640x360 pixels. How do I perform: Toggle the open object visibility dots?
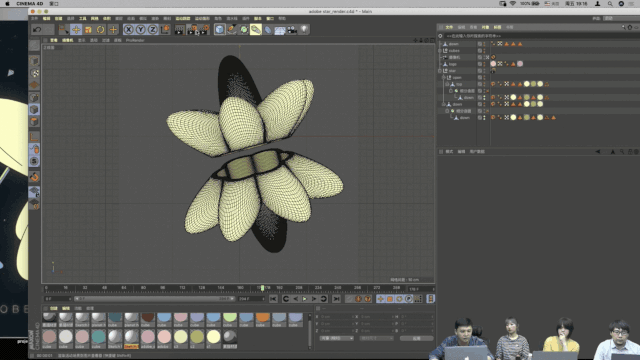(484, 78)
